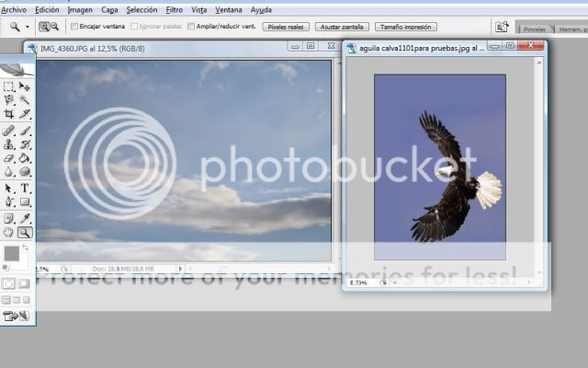588x368 pixels.
Task: Select the History Brush tool
Action: pos(25,144)
